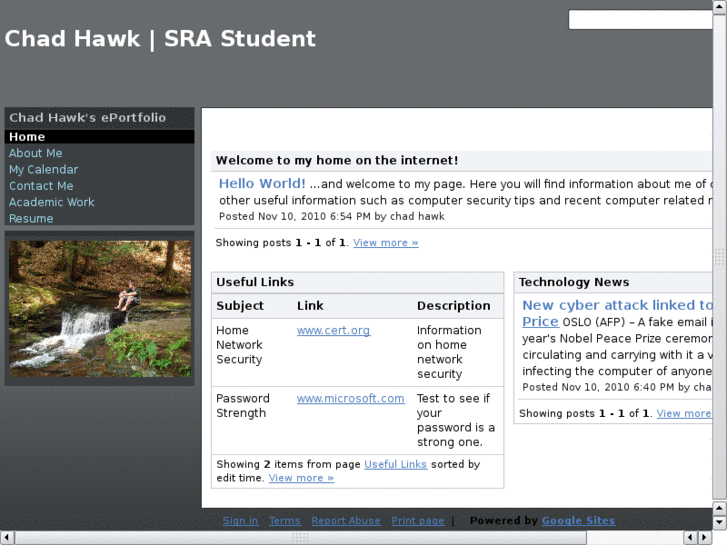This screenshot has width=727, height=545.
Task: Click Report Abuse in the footer
Action: (x=346, y=521)
